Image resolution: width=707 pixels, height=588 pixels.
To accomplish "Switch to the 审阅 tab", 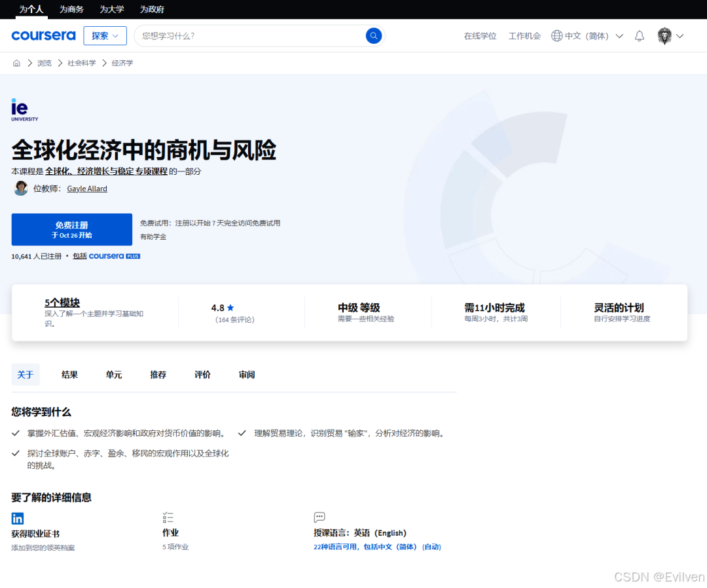I will tap(247, 375).
